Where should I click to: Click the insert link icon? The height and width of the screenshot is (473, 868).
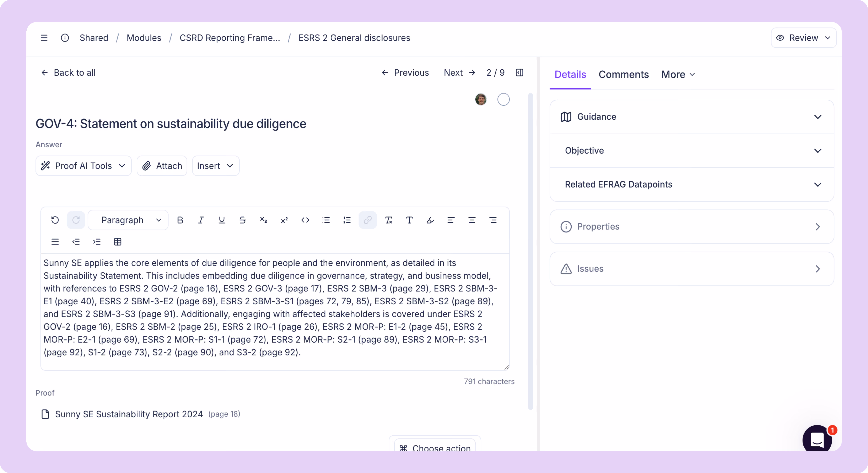point(368,220)
